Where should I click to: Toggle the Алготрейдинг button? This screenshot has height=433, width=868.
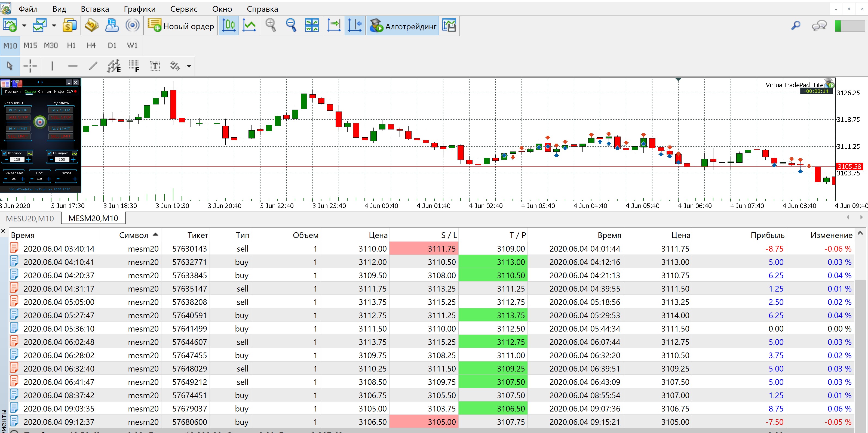[x=403, y=26]
